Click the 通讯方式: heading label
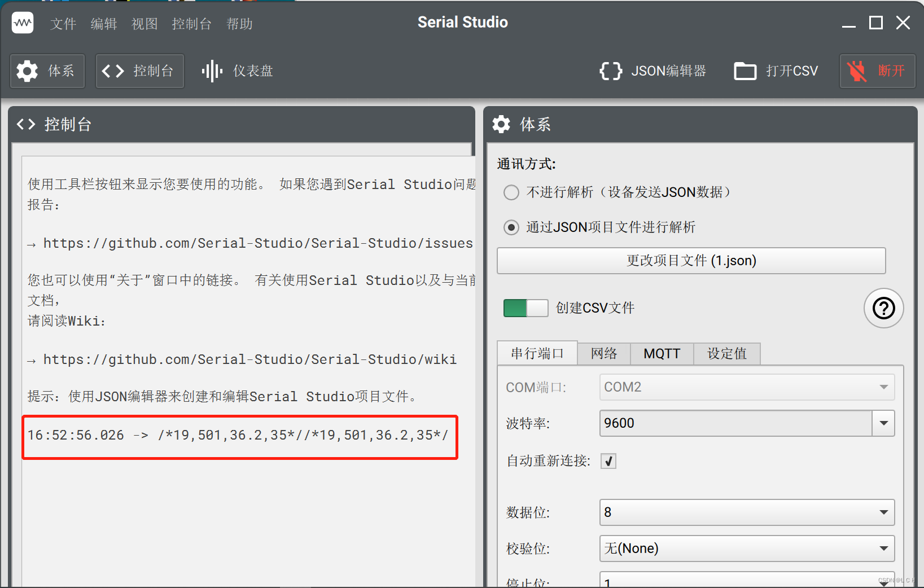924x588 pixels. 527,164
